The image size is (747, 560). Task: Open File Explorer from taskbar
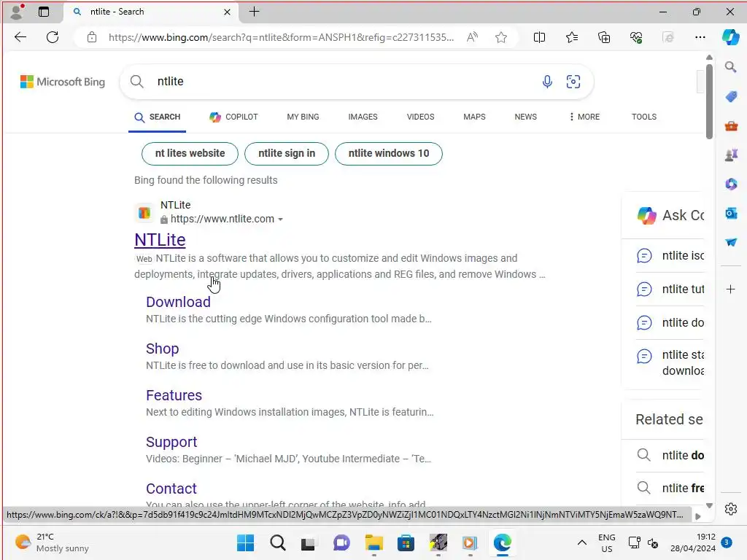(x=374, y=542)
